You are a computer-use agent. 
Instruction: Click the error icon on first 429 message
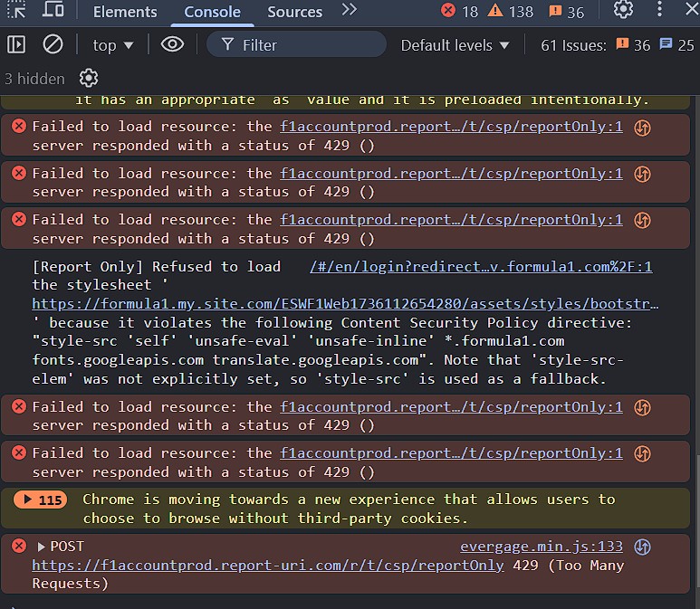[x=19, y=127]
